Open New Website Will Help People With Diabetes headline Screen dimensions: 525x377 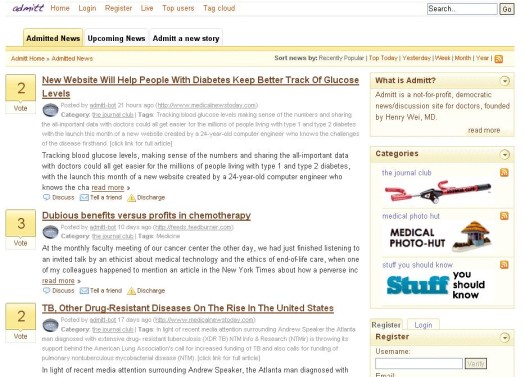click(x=200, y=87)
